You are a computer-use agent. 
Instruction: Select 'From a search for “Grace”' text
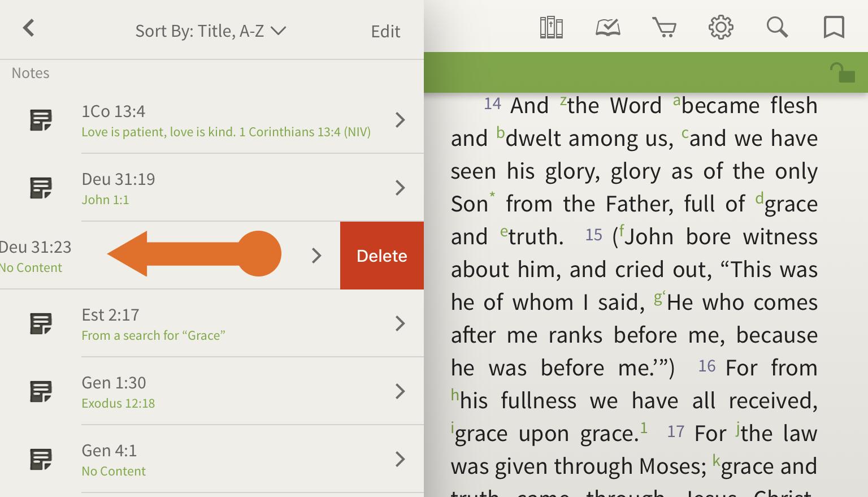(153, 335)
